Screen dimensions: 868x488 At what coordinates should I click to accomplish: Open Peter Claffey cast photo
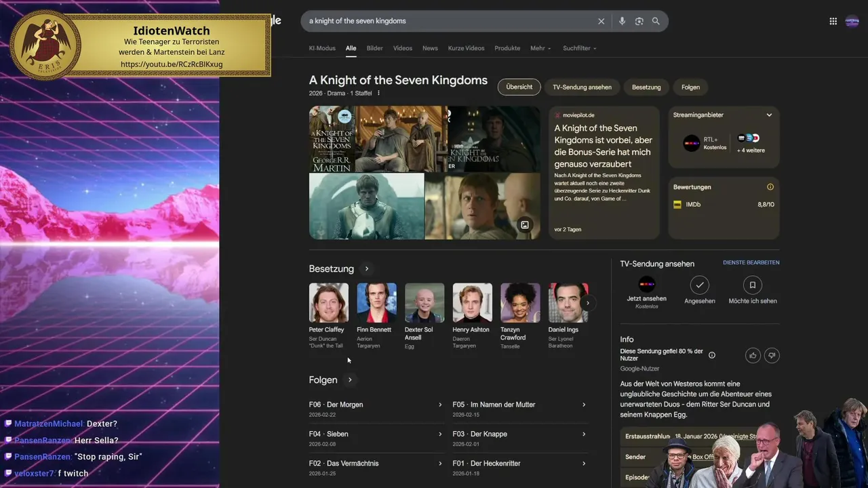[329, 303]
